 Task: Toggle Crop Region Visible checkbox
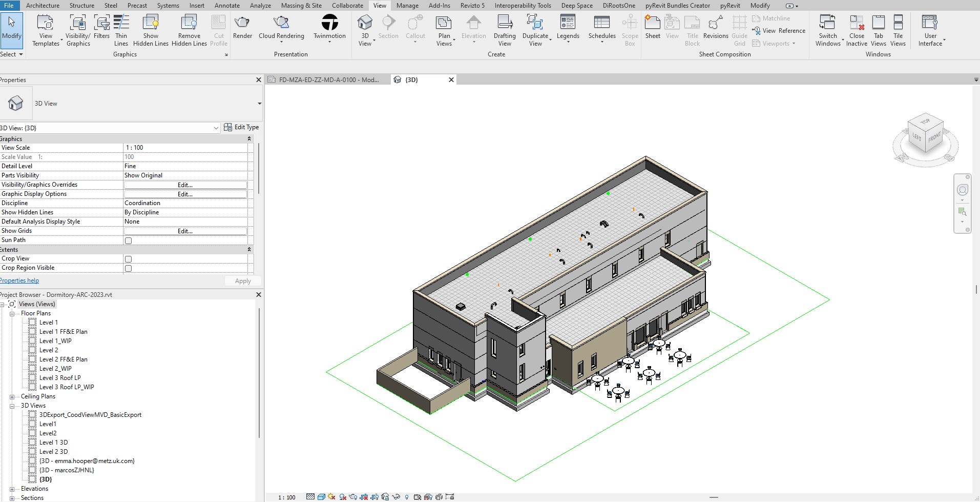click(129, 268)
